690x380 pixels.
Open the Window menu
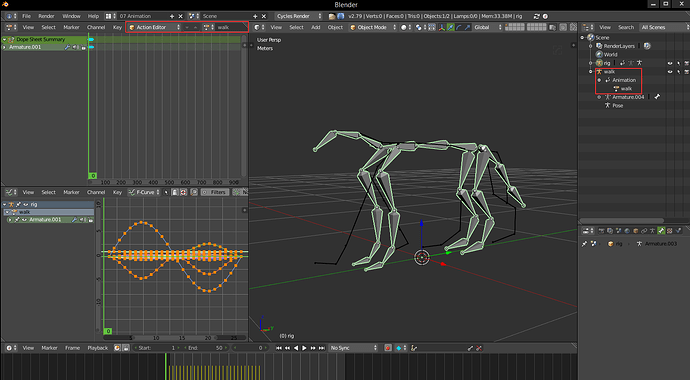(71, 16)
